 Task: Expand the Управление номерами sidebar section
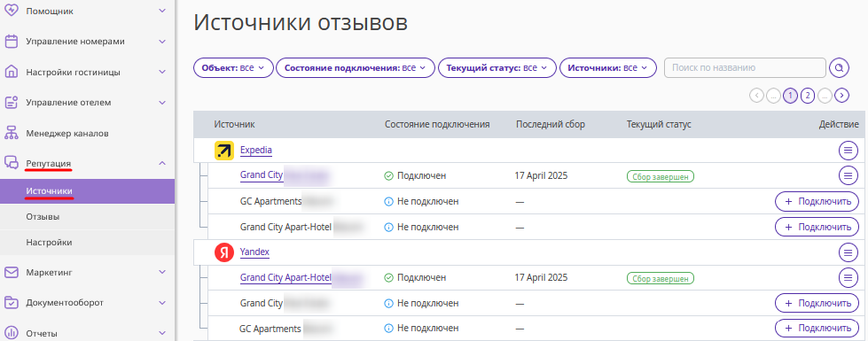click(x=161, y=42)
